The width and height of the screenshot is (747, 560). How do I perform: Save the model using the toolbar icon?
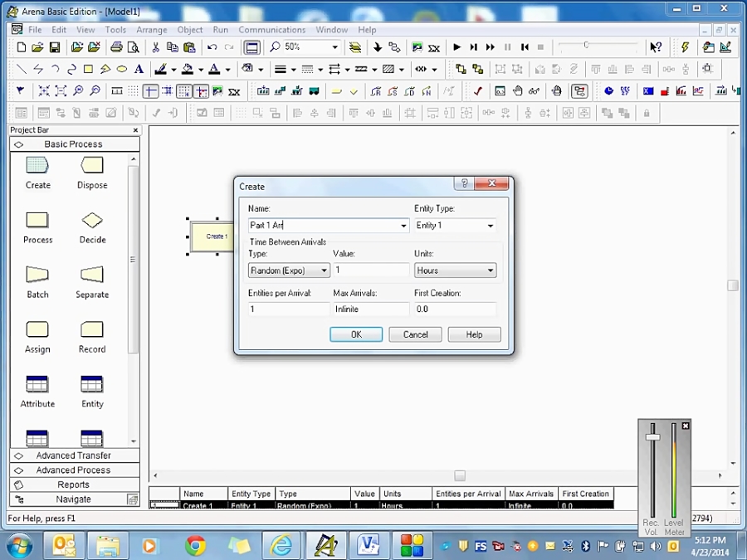click(x=54, y=47)
